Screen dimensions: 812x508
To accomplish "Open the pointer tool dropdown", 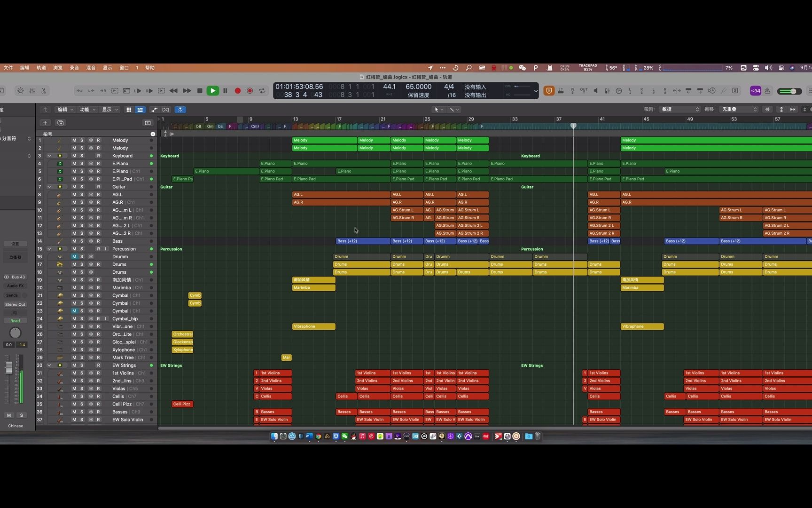I will [x=439, y=110].
